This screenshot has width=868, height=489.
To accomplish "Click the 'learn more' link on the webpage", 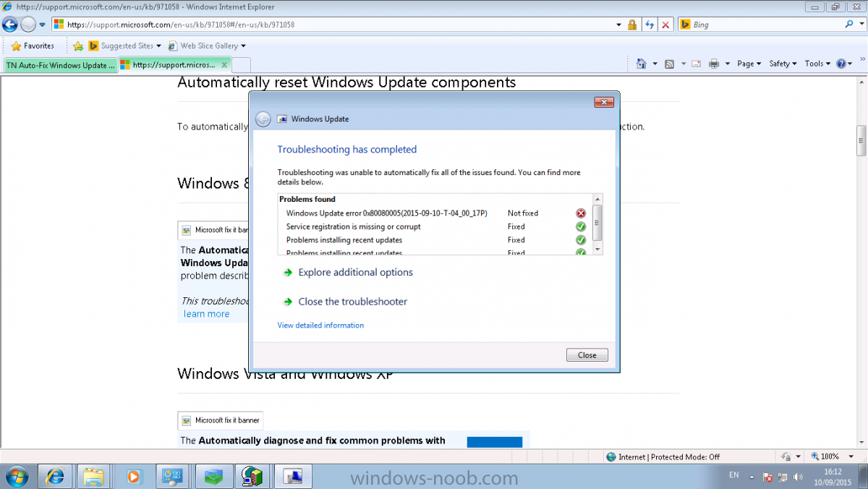I will click(206, 314).
